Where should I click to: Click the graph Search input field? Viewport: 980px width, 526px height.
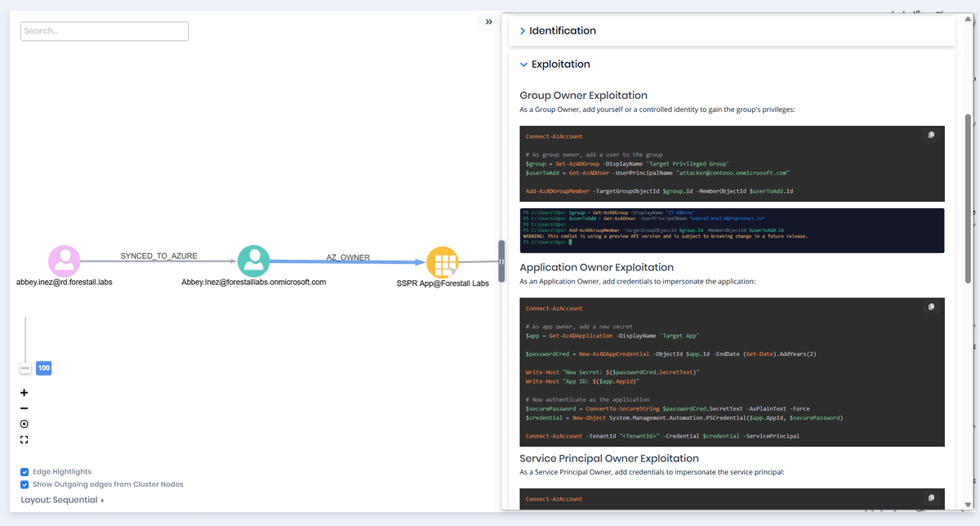(105, 31)
